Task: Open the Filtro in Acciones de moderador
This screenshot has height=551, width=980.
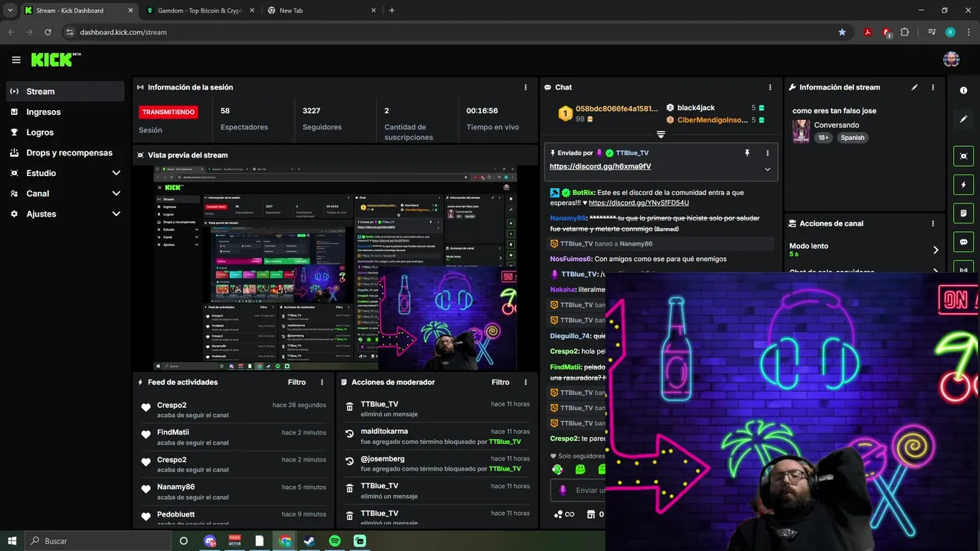Action: coord(500,382)
